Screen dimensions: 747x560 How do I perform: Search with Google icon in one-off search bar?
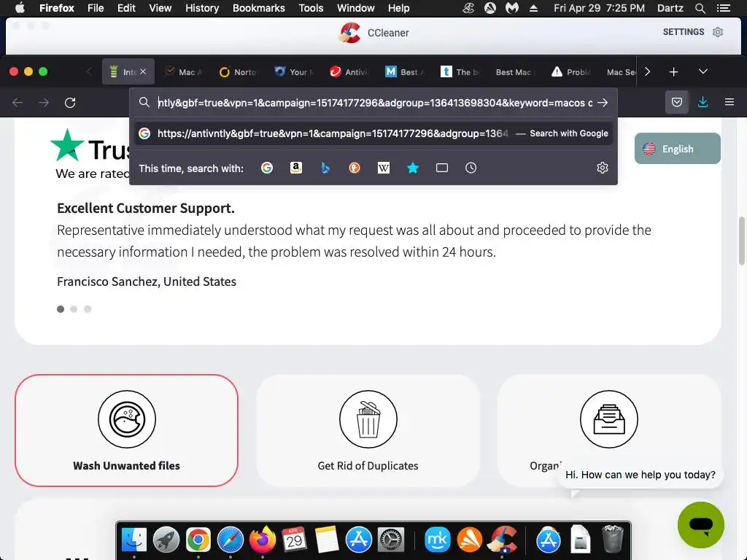click(x=267, y=168)
